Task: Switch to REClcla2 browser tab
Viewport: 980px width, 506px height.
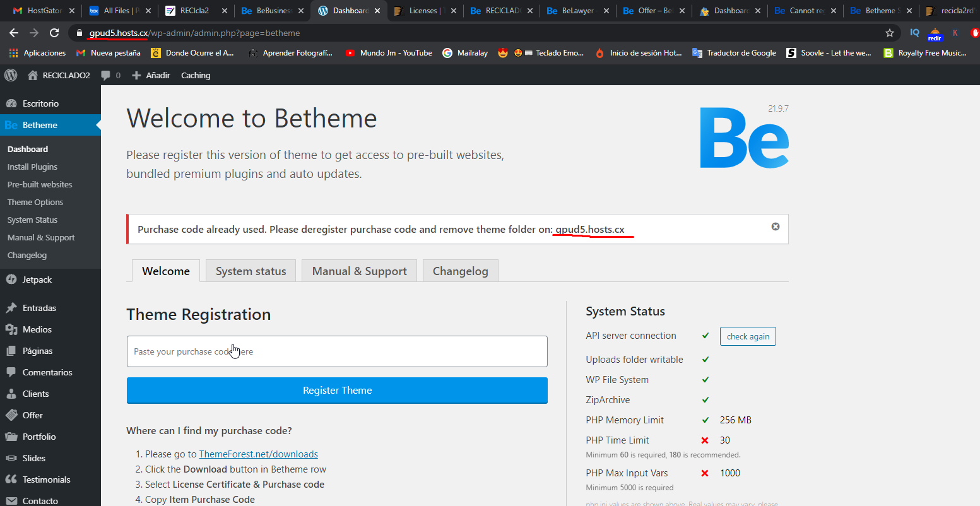Action: tap(196, 11)
